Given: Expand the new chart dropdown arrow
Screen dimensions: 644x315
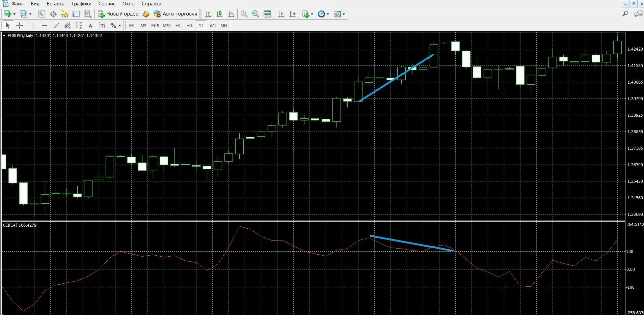Looking at the screenshot, I should 14,14.
